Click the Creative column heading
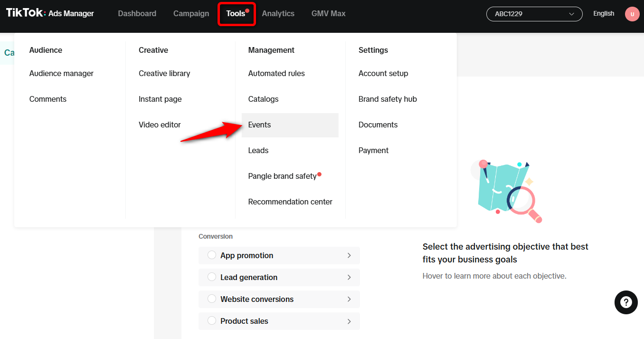The width and height of the screenshot is (644, 339). pos(153,50)
